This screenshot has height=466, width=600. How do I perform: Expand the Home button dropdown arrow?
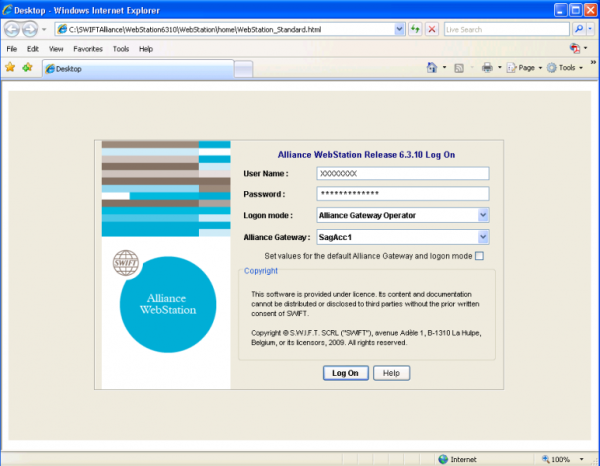tap(444, 68)
